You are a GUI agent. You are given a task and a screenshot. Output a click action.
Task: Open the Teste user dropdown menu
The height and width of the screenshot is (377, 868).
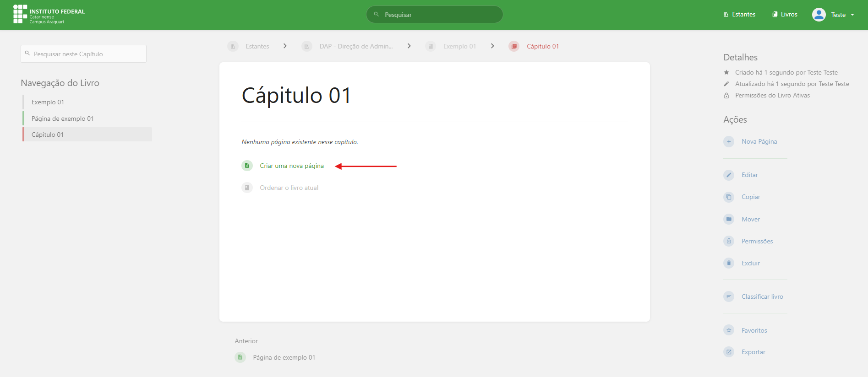tap(834, 15)
